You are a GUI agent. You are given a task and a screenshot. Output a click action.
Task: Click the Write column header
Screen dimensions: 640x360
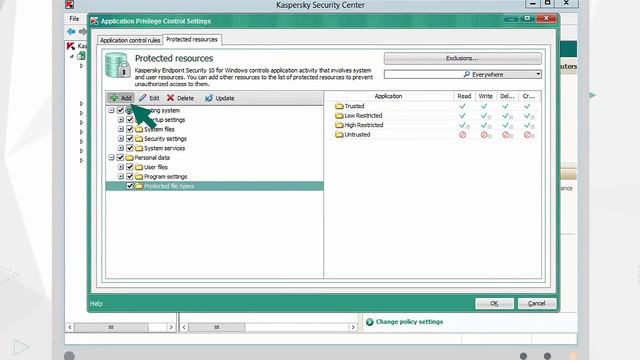pyautogui.click(x=486, y=96)
